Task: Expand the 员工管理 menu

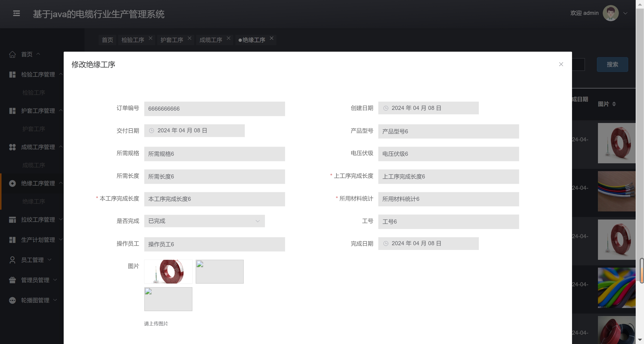Action: click(49, 260)
